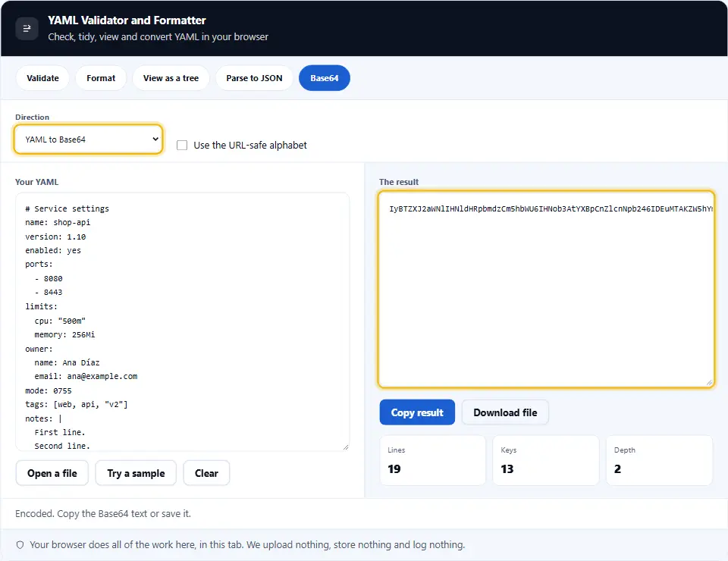728x561 pixels.
Task: Click inside The result output box
Action: point(547,289)
